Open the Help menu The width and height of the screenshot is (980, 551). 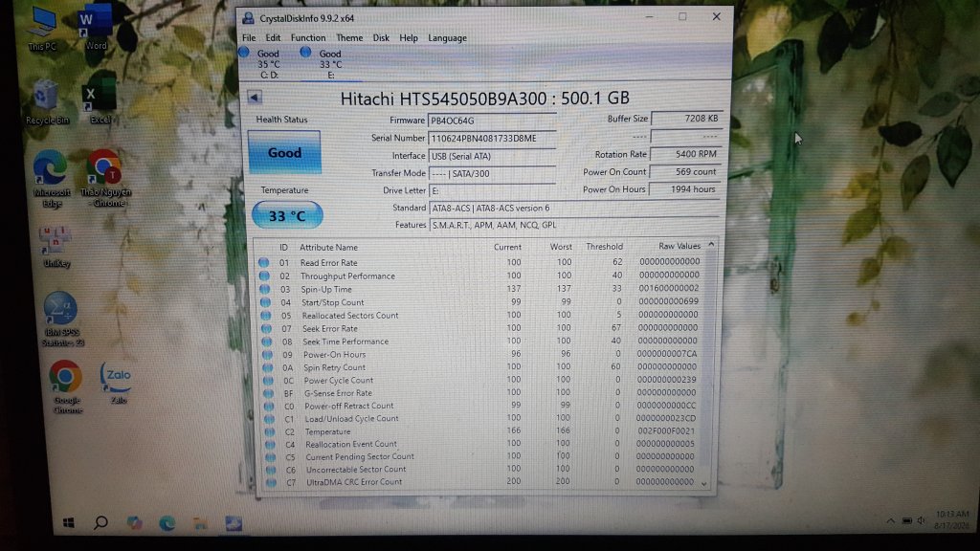408,38
